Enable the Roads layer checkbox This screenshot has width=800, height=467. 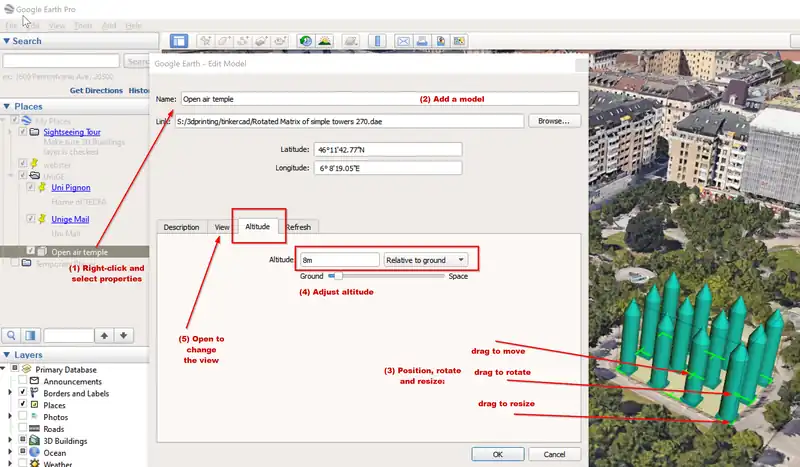[23, 429]
